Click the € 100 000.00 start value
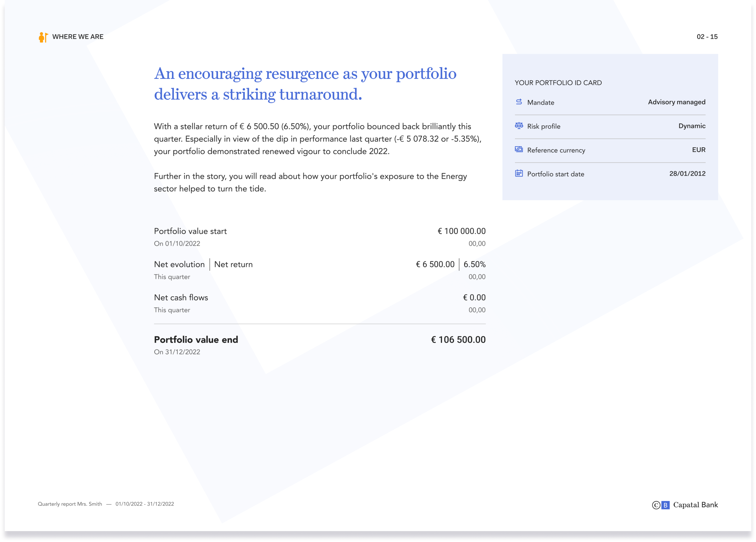The width and height of the screenshot is (756, 542). pos(461,231)
